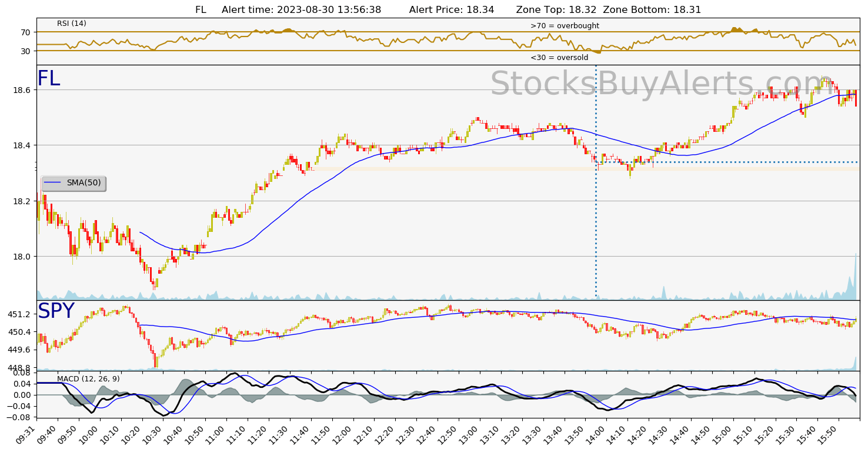Click the FL ticker label in price panel

pyautogui.click(x=49, y=79)
